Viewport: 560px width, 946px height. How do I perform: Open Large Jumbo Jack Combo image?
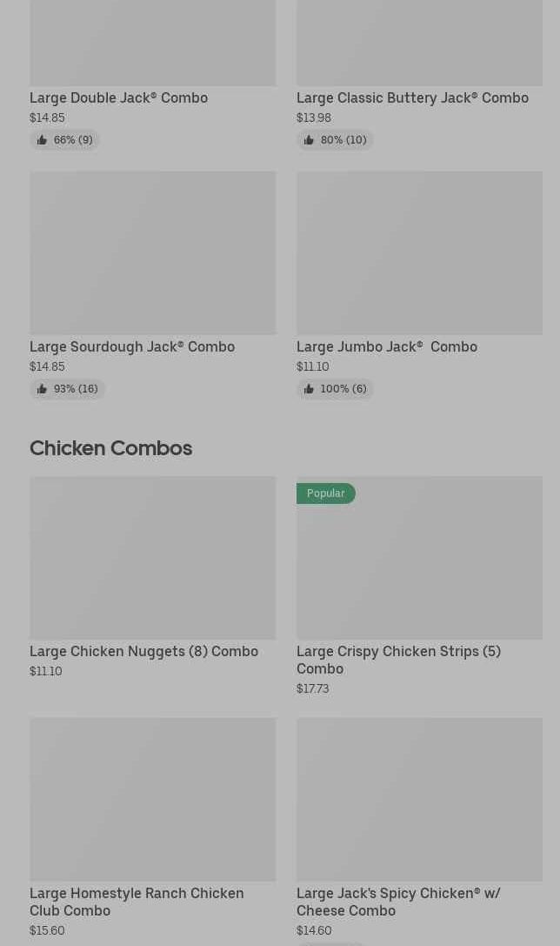coord(419,252)
